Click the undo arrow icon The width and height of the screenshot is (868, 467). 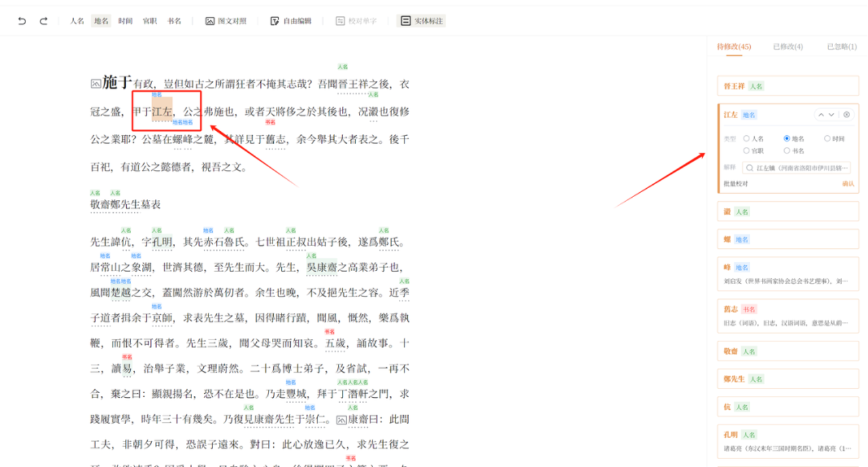(22, 21)
